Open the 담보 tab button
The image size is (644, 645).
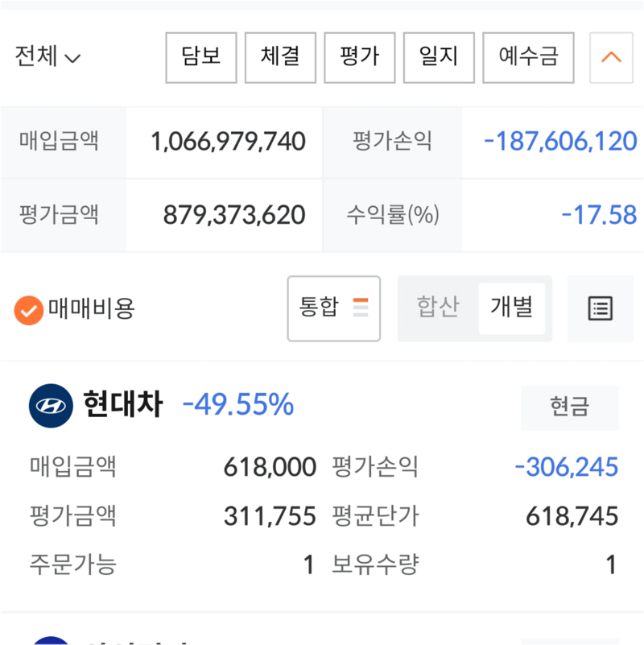click(201, 58)
